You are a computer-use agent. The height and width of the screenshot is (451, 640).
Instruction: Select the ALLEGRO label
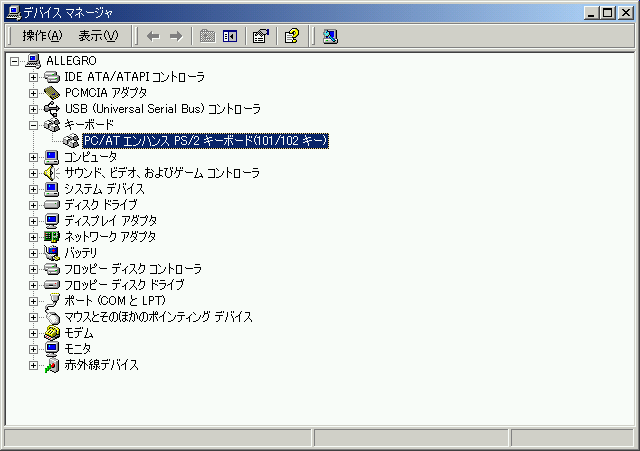pyautogui.click(x=71, y=61)
